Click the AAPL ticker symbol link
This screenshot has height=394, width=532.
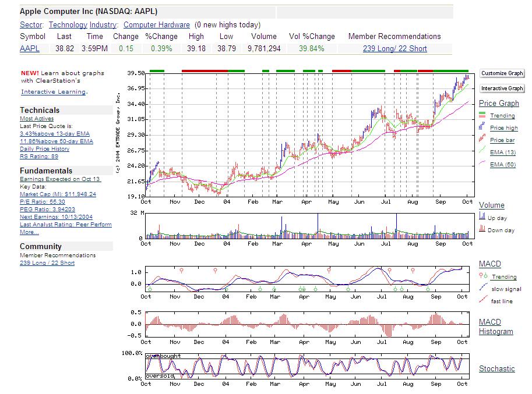pyautogui.click(x=29, y=49)
